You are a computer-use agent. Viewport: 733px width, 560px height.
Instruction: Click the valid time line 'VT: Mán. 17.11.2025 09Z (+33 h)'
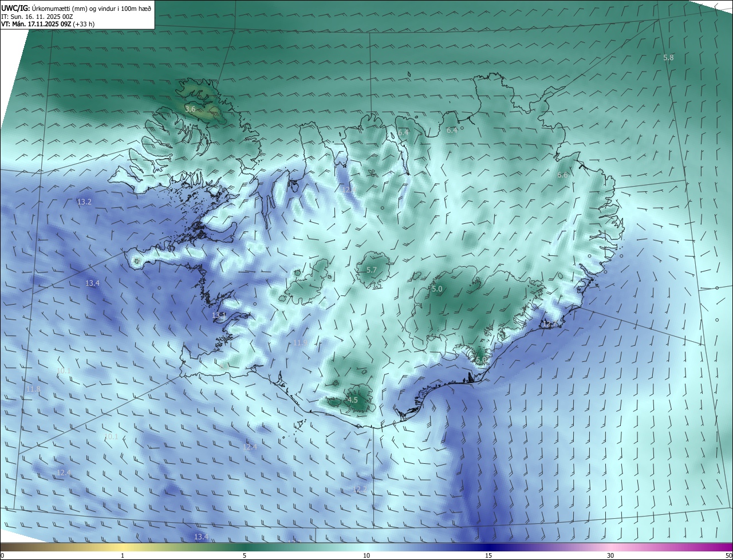coord(48,23)
